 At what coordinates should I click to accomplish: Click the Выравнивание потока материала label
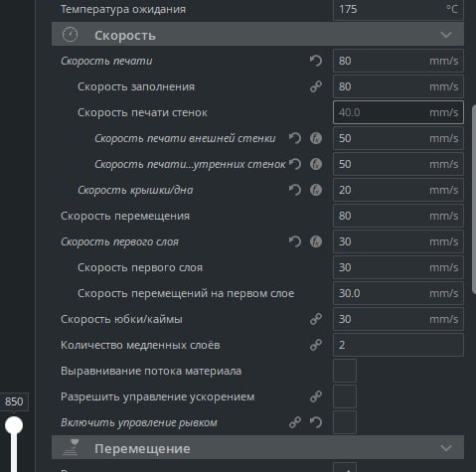151,372
